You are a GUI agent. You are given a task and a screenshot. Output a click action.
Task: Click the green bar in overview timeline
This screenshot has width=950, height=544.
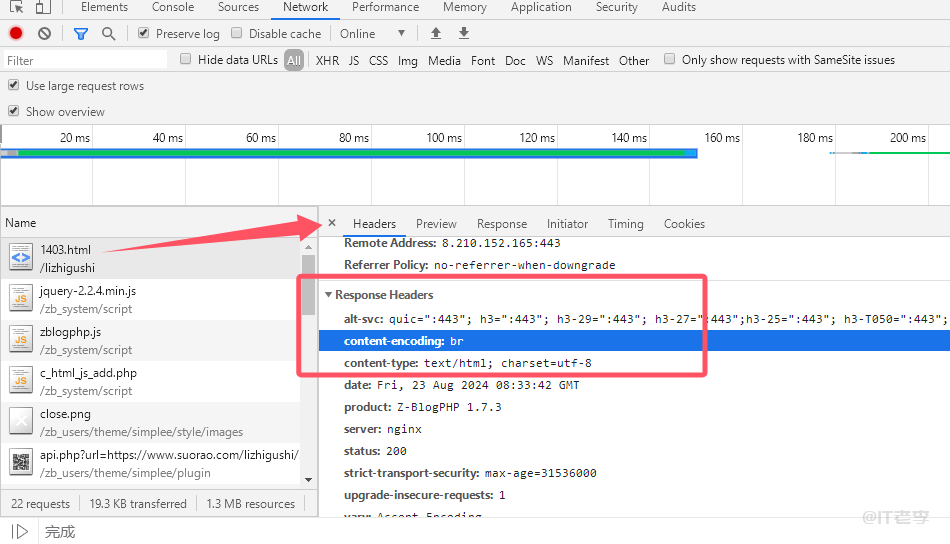(x=350, y=153)
